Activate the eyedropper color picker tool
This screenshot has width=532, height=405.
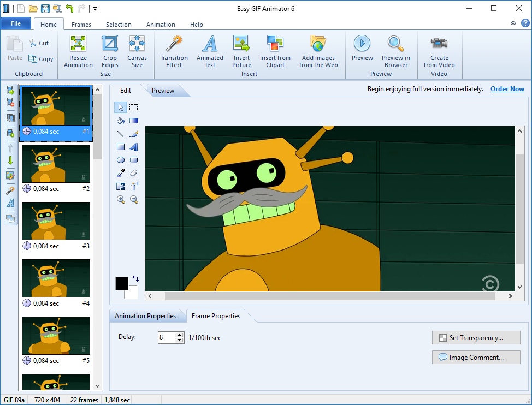tap(121, 173)
